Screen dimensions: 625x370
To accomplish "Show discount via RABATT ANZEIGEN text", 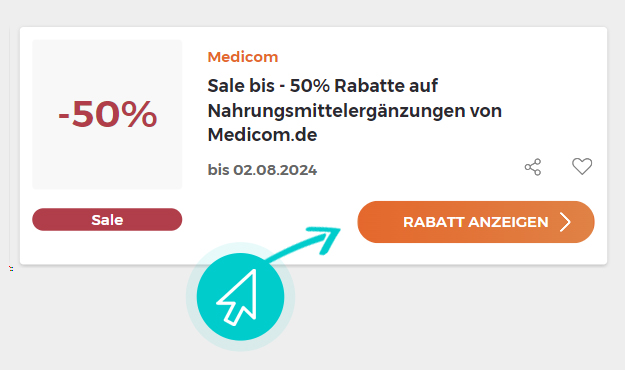I will pos(476,222).
